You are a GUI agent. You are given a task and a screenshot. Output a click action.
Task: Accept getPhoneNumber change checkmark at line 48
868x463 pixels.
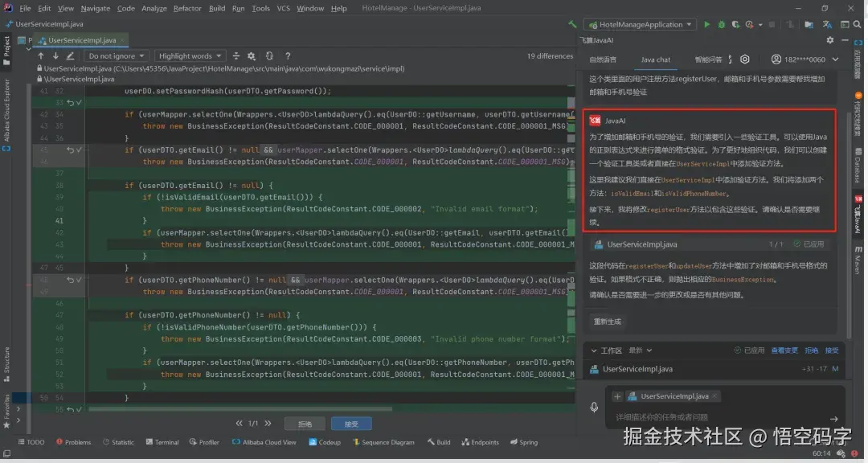[79, 280]
